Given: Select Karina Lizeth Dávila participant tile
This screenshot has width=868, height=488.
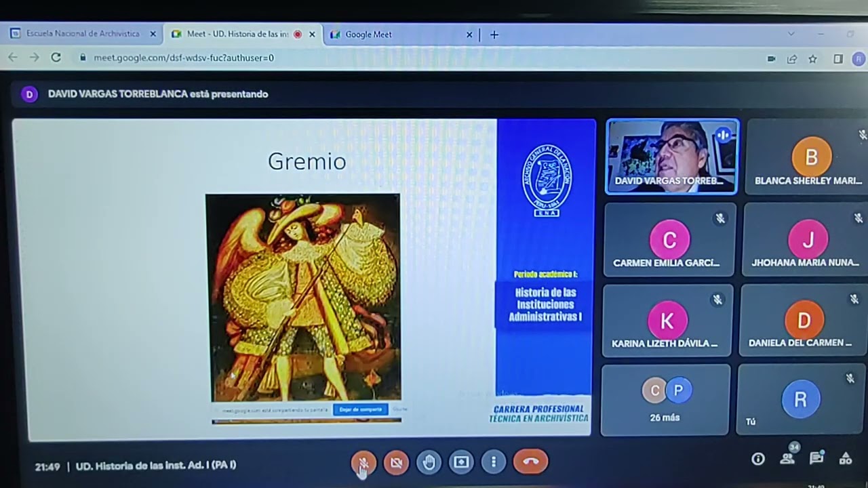Looking at the screenshot, I should click(667, 321).
